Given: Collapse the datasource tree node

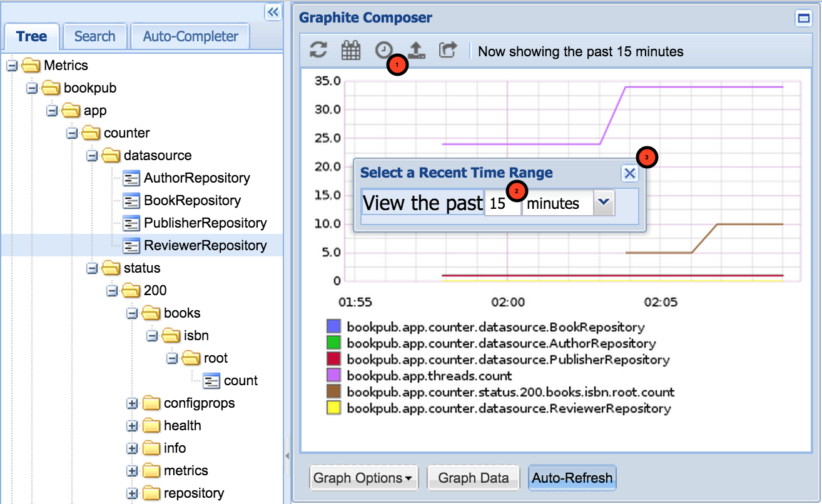Looking at the screenshot, I should 92,156.
